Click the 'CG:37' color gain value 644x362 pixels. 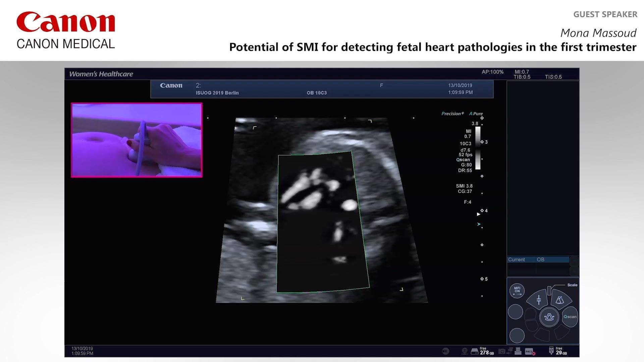(x=465, y=191)
